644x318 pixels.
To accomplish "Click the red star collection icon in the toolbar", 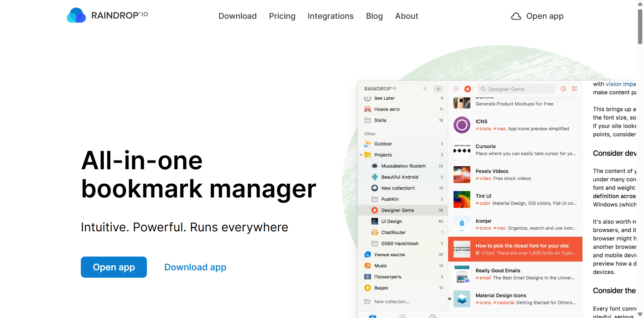I will tap(468, 89).
